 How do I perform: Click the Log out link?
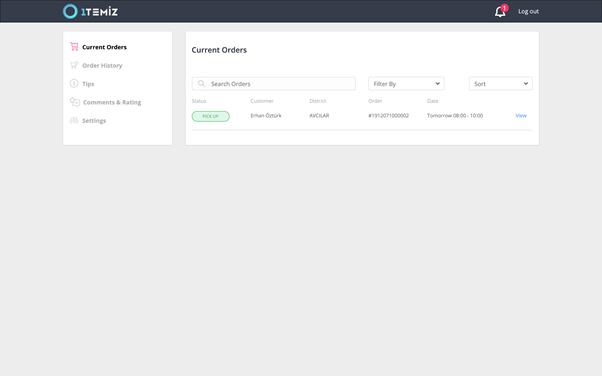(528, 12)
